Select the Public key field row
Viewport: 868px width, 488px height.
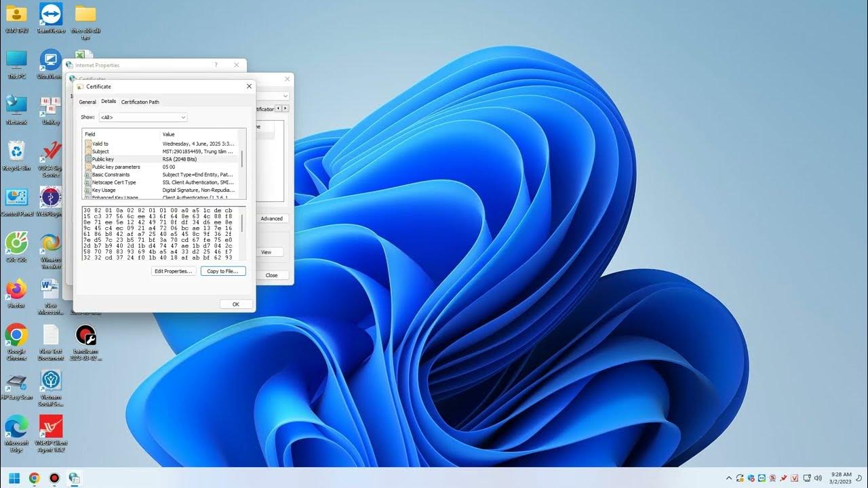[x=161, y=159]
